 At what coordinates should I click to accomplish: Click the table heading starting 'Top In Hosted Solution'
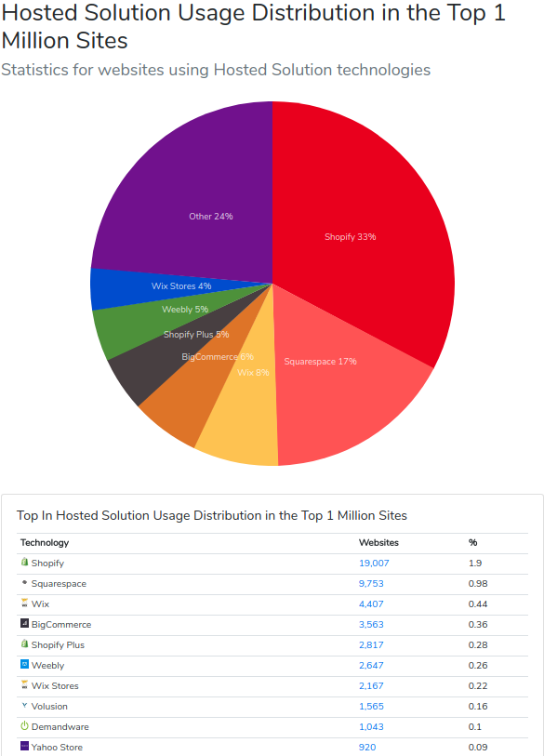[212, 515]
